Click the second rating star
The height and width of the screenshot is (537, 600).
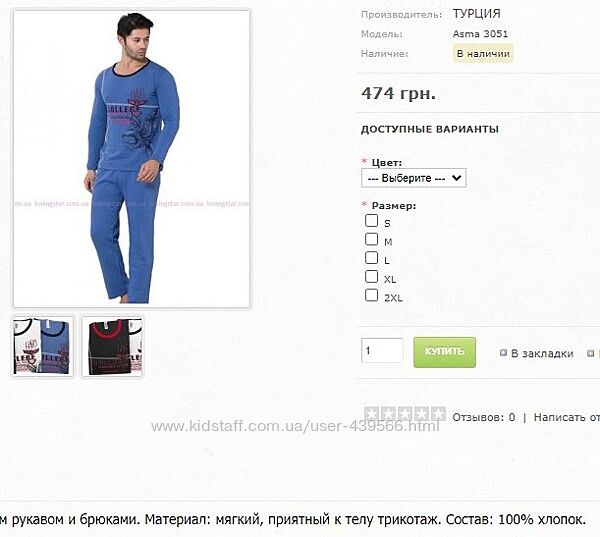click(x=388, y=414)
